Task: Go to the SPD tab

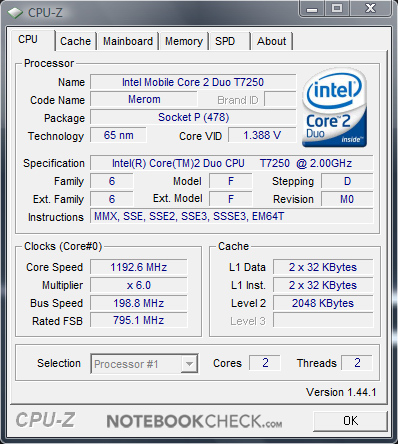Action: point(230,41)
